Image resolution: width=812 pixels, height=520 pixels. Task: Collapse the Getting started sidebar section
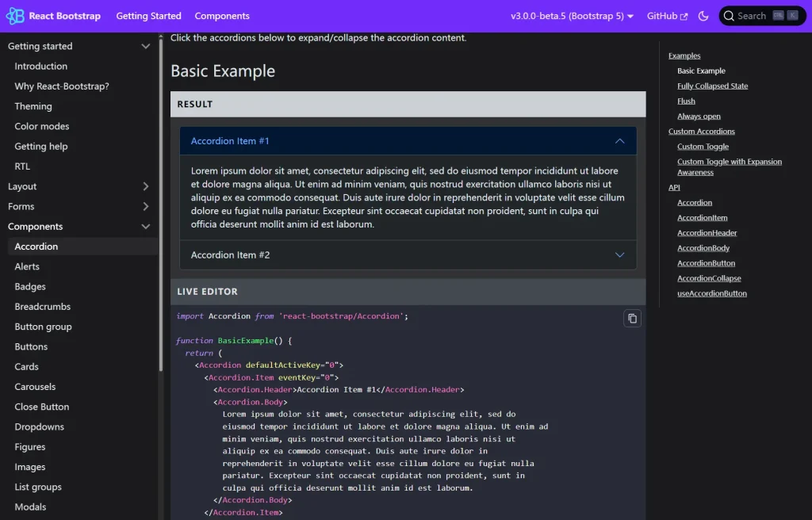click(x=146, y=46)
